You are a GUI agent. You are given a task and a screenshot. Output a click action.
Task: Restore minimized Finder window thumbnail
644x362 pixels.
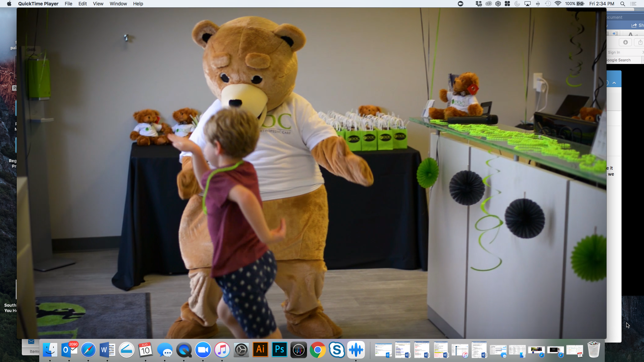coord(517,351)
